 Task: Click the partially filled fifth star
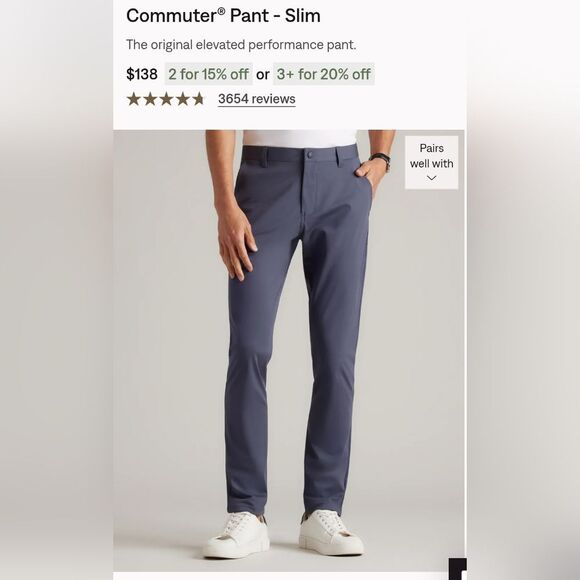(199, 99)
